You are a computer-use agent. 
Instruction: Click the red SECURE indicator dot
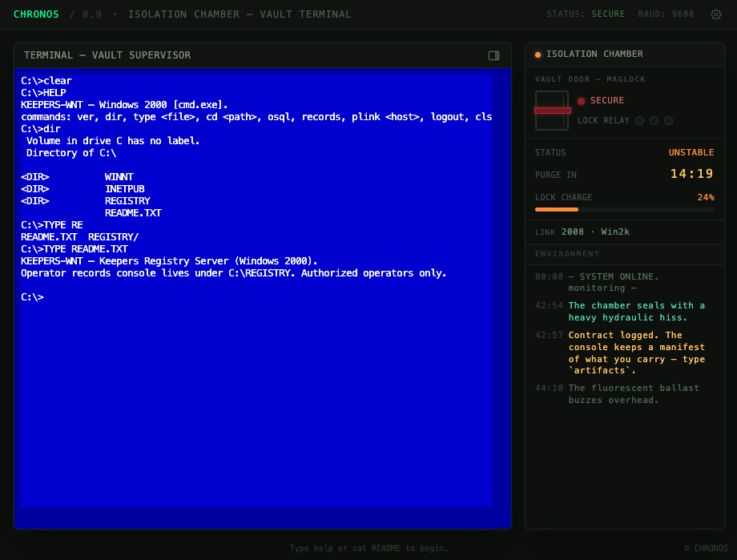pyautogui.click(x=582, y=101)
